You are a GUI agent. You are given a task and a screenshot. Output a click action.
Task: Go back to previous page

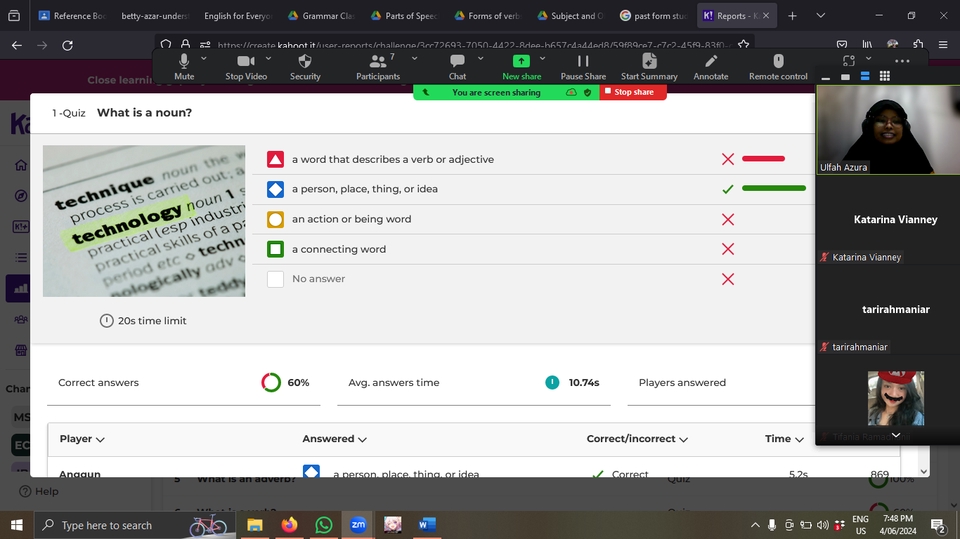coord(17,45)
